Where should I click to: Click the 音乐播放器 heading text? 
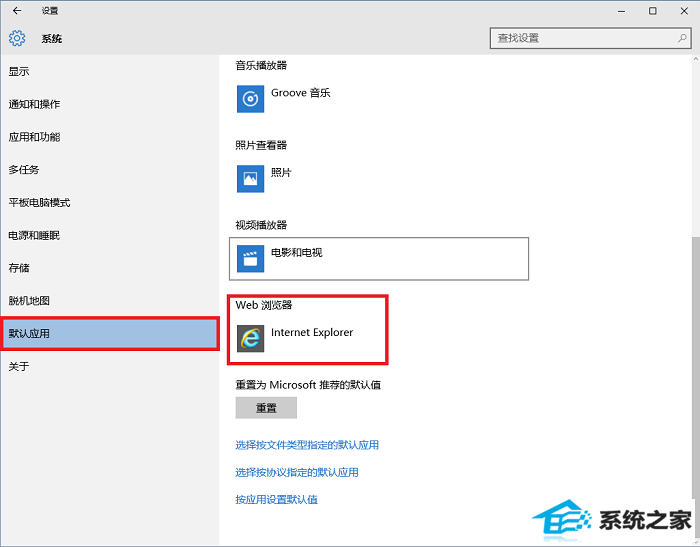261,66
